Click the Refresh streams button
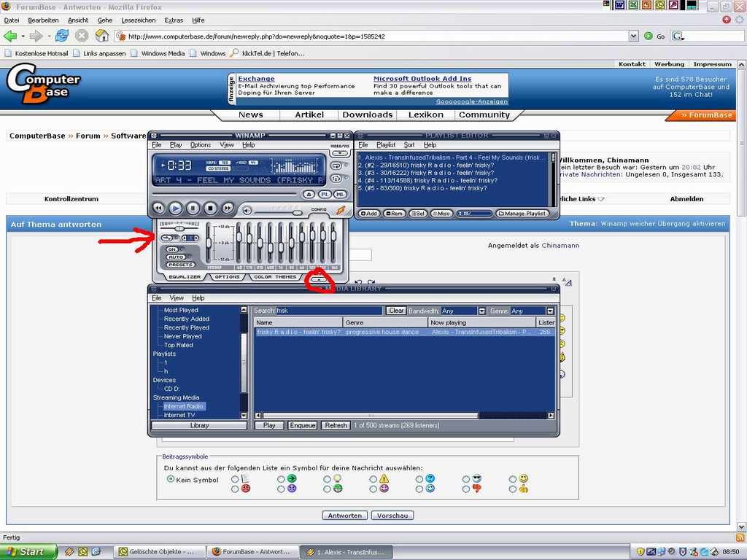747x560 pixels. tap(336, 425)
